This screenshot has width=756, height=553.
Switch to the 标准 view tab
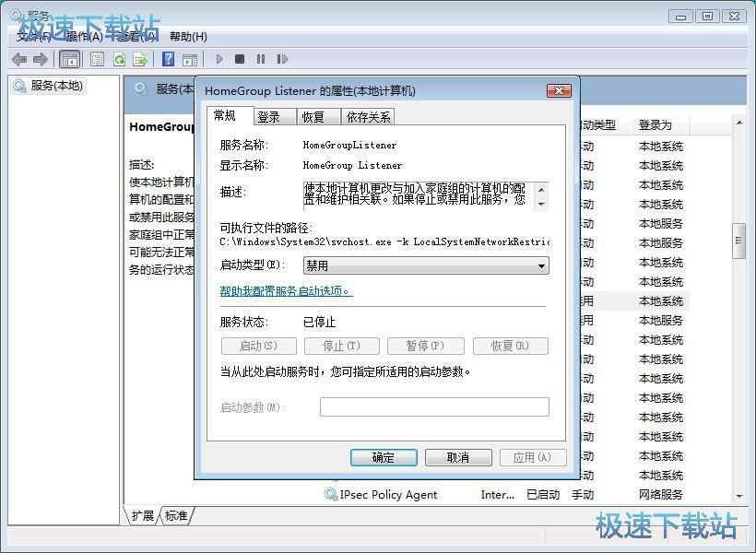point(176,515)
